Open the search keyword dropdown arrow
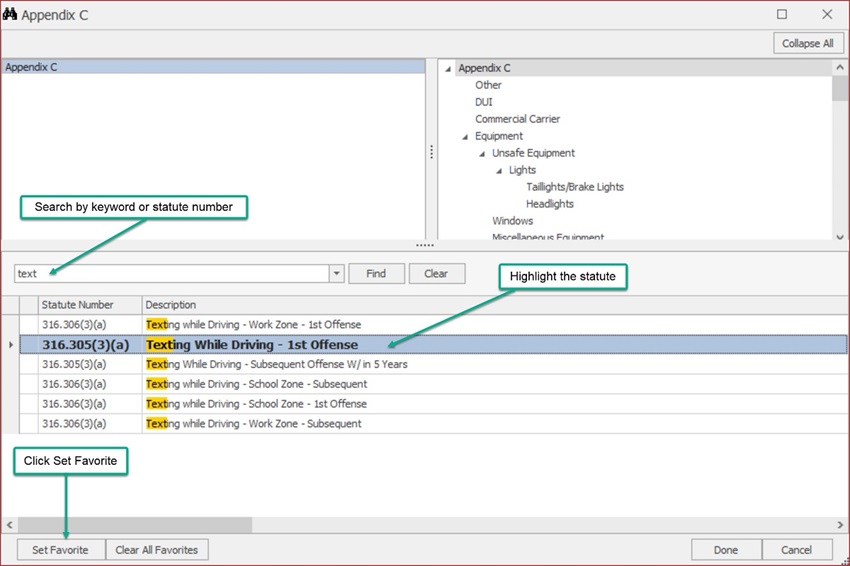The image size is (850, 566). pyautogui.click(x=336, y=274)
